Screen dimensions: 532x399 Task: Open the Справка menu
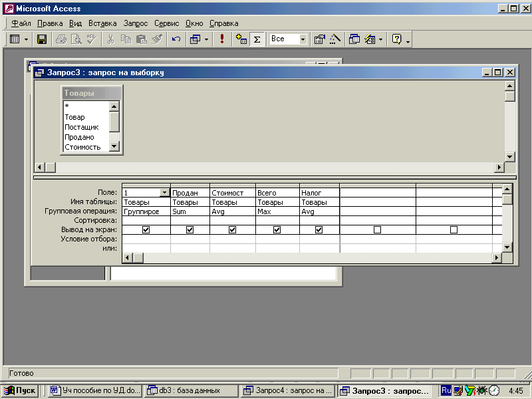(223, 23)
